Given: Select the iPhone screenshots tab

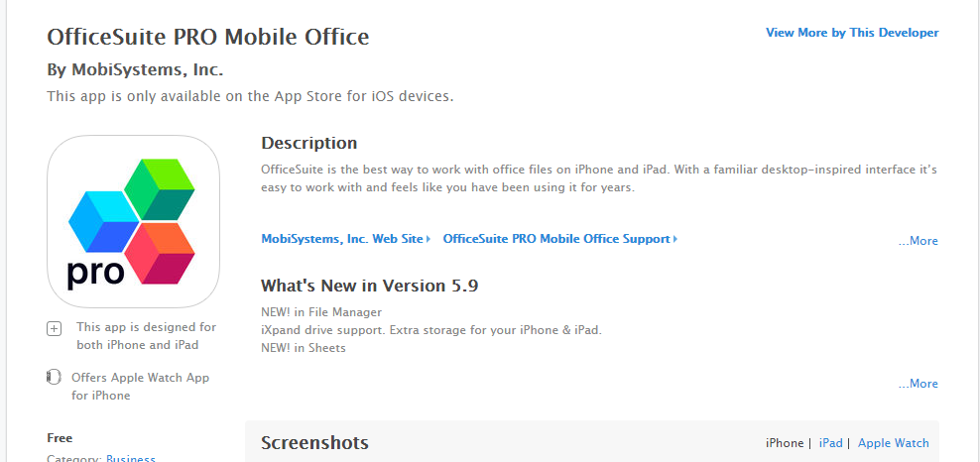Looking at the screenshot, I should (x=785, y=442).
